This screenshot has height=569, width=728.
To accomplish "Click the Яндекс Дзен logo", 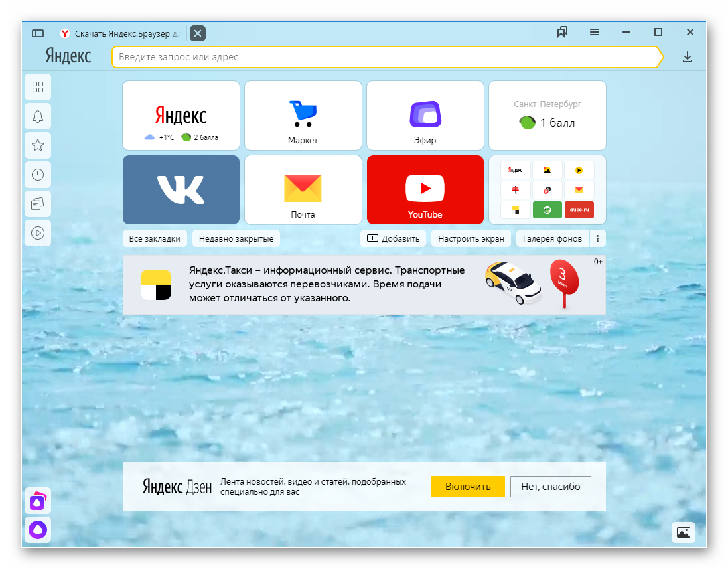I will pyautogui.click(x=177, y=487).
